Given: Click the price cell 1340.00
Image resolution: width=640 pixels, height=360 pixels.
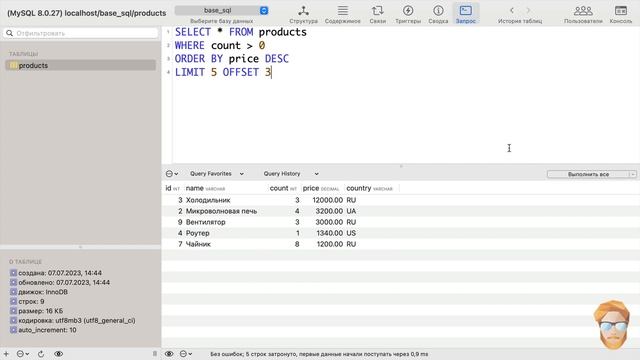Looking at the screenshot, I should coord(329,233).
